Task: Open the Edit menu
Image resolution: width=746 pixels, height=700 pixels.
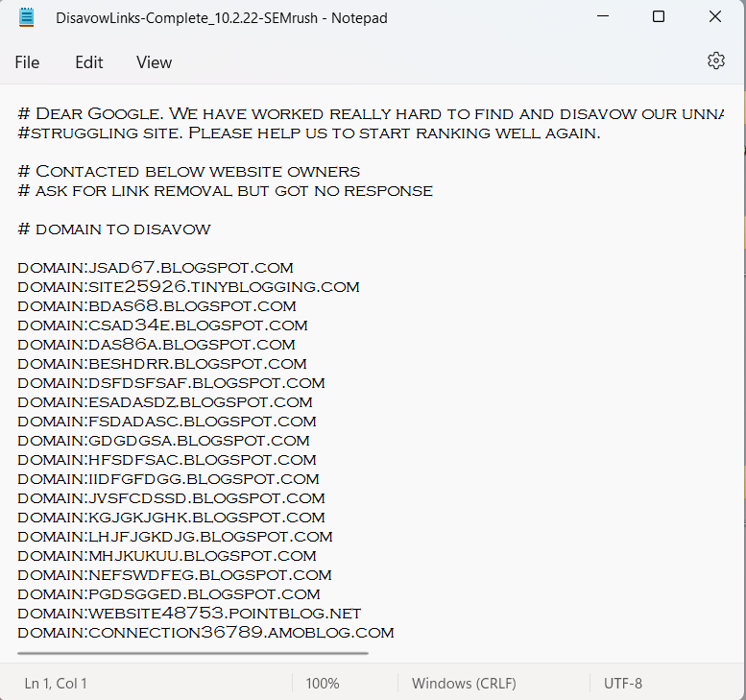Action: [89, 62]
